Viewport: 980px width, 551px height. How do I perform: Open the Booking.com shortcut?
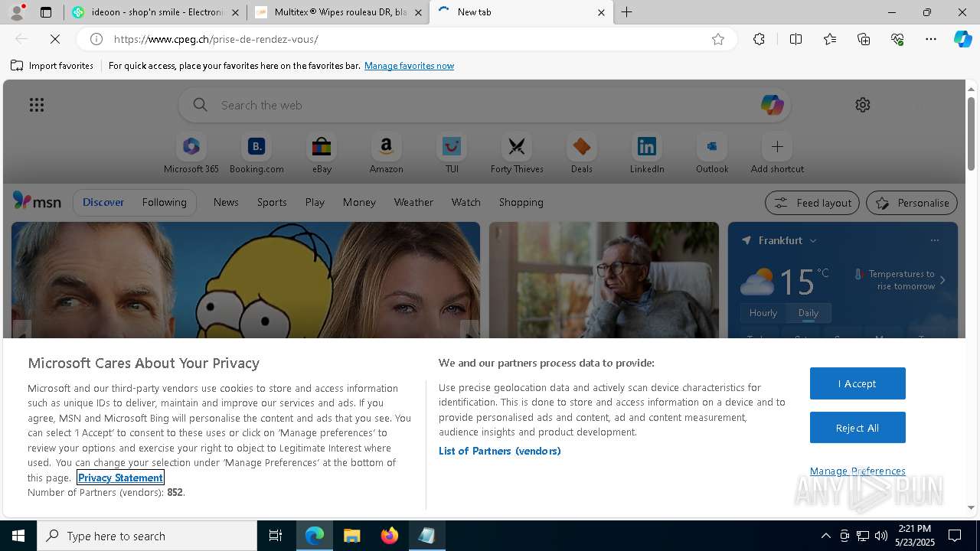tap(256, 154)
